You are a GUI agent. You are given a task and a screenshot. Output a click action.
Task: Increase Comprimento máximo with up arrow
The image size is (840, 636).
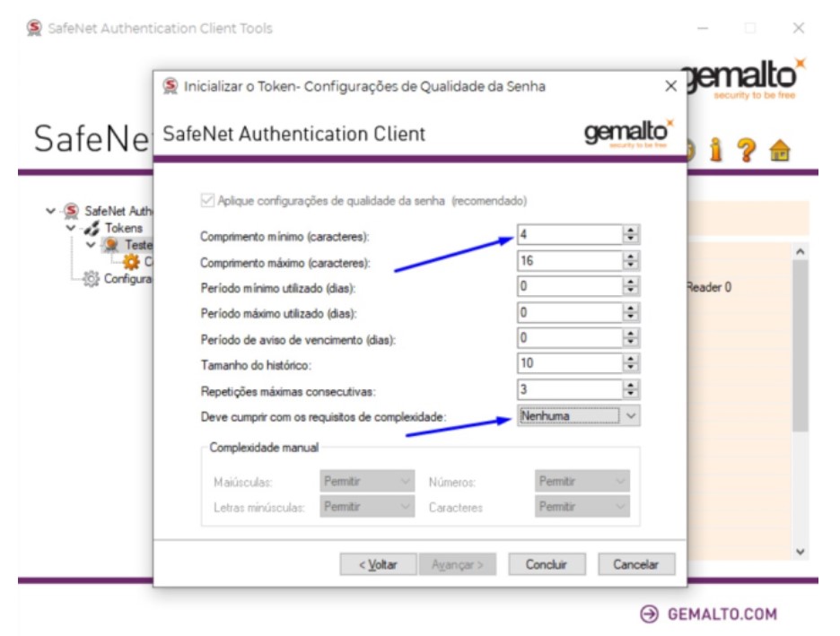[x=631, y=257]
